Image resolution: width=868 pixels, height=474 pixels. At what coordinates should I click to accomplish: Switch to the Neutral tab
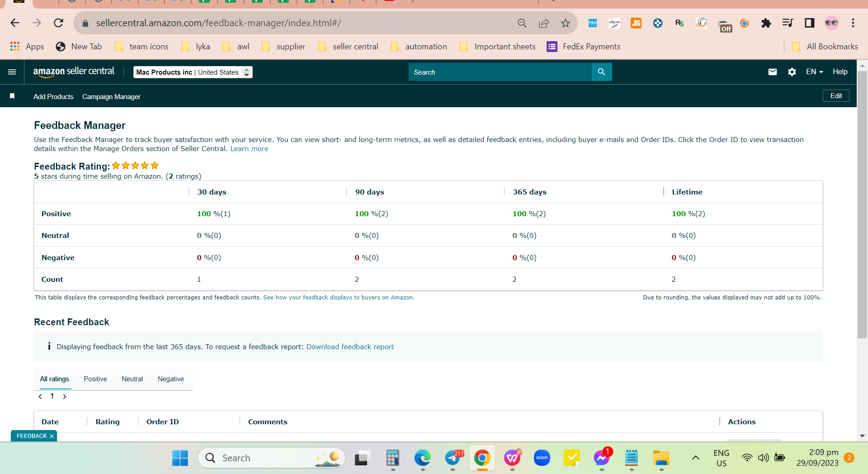click(x=132, y=379)
